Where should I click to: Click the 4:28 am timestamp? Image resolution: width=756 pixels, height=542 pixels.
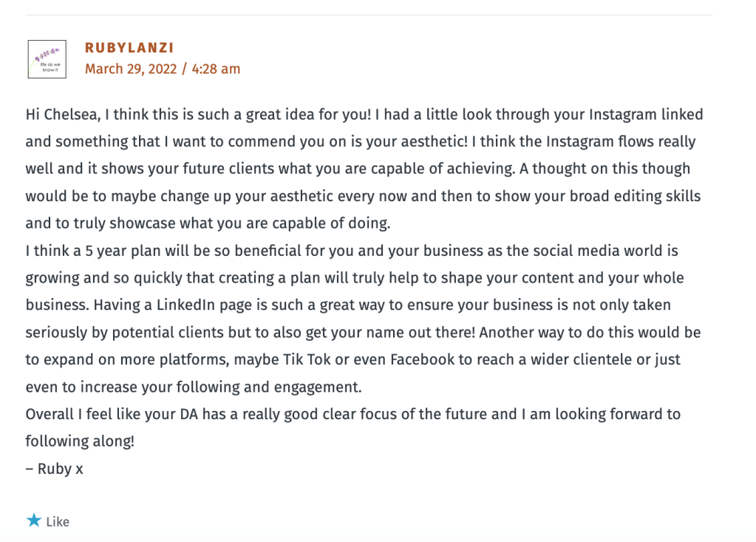pyautogui.click(x=216, y=69)
